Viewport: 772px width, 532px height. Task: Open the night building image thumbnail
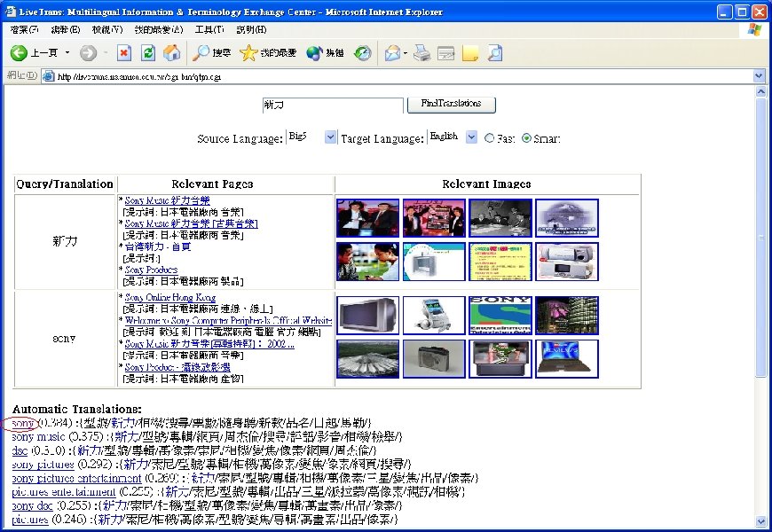coord(567,315)
